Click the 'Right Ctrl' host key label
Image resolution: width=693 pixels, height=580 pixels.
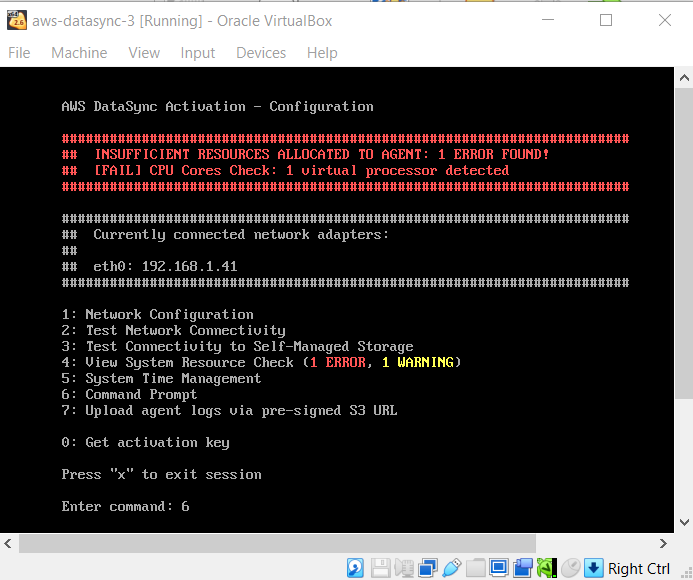pyautogui.click(x=639, y=569)
